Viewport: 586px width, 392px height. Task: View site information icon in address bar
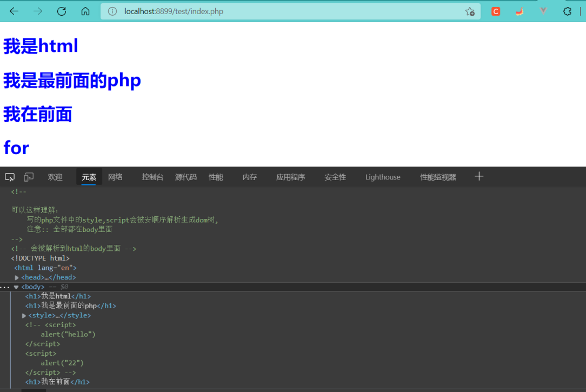pyautogui.click(x=112, y=11)
